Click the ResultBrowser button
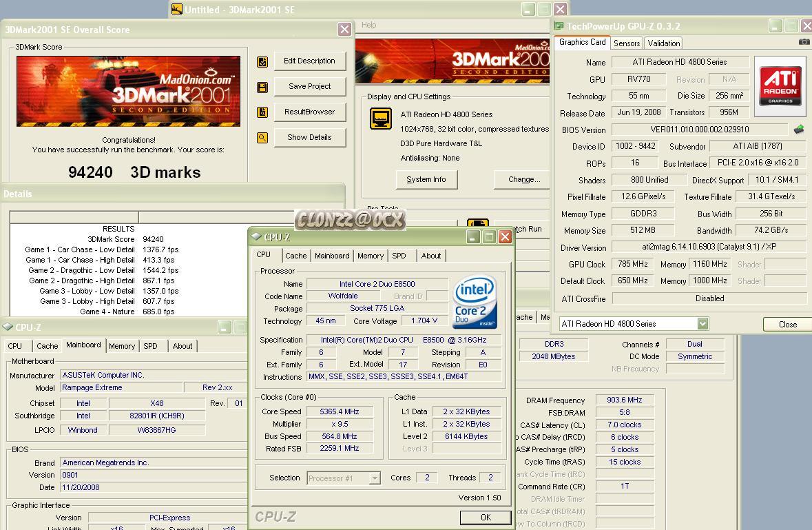812x530 pixels. coord(310,112)
